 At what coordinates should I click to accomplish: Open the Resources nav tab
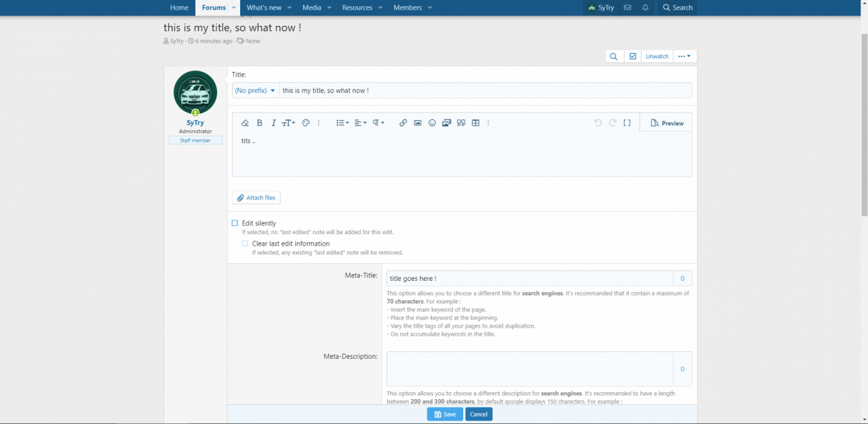tap(357, 7)
